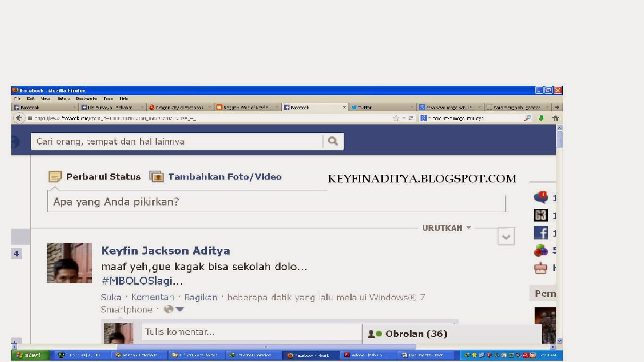
Task: Open the History menu
Action: 64,99
